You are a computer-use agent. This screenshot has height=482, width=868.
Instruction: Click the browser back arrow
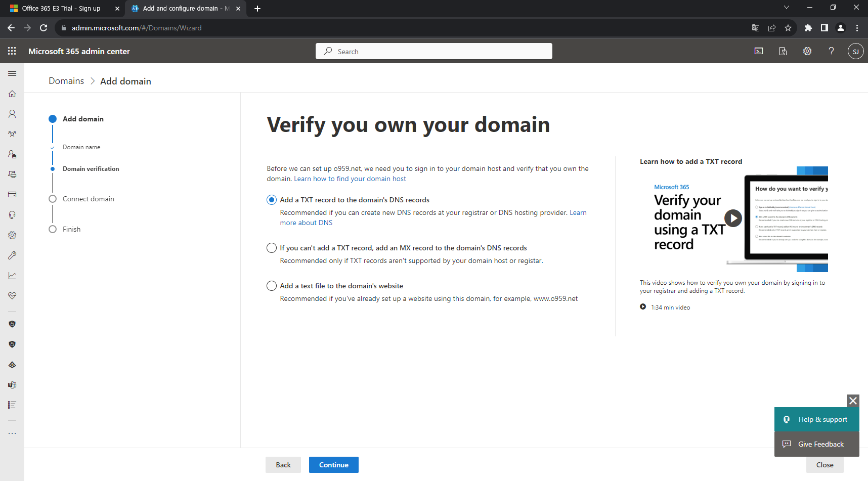pos(11,28)
